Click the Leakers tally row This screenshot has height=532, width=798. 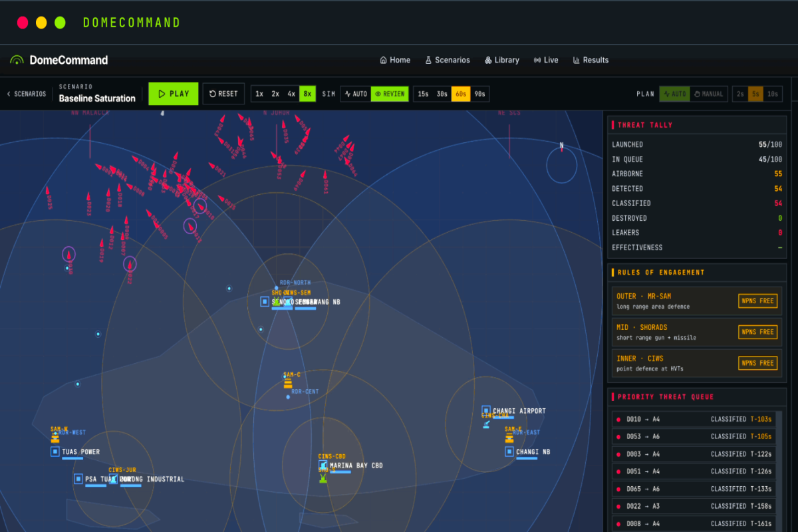click(696, 233)
